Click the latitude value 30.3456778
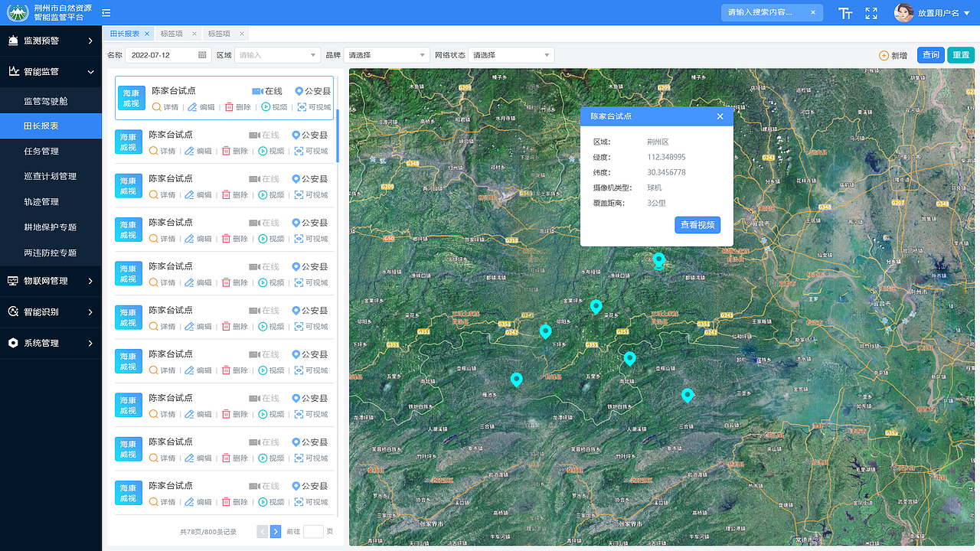 pos(666,173)
